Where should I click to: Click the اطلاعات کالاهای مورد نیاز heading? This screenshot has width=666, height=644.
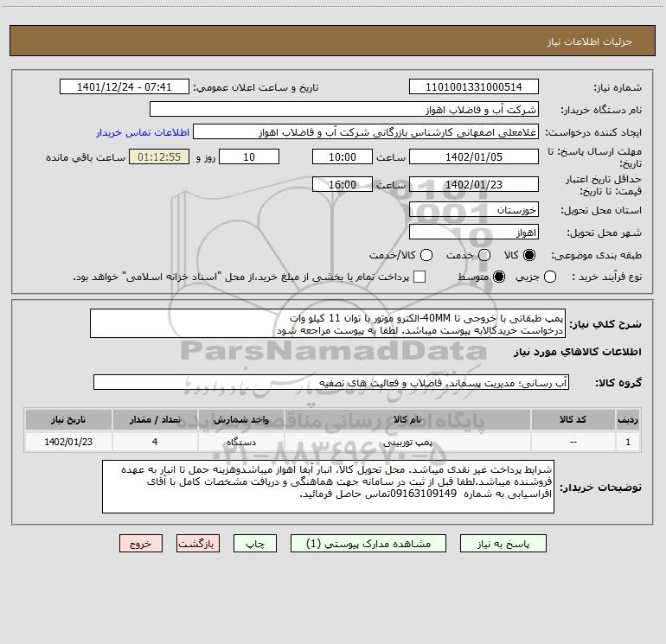click(578, 352)
